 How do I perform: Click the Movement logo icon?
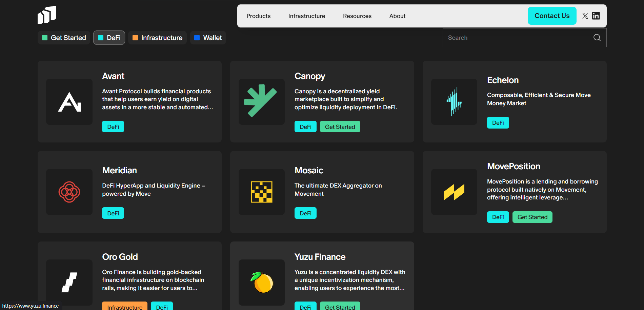click(47, 15)
